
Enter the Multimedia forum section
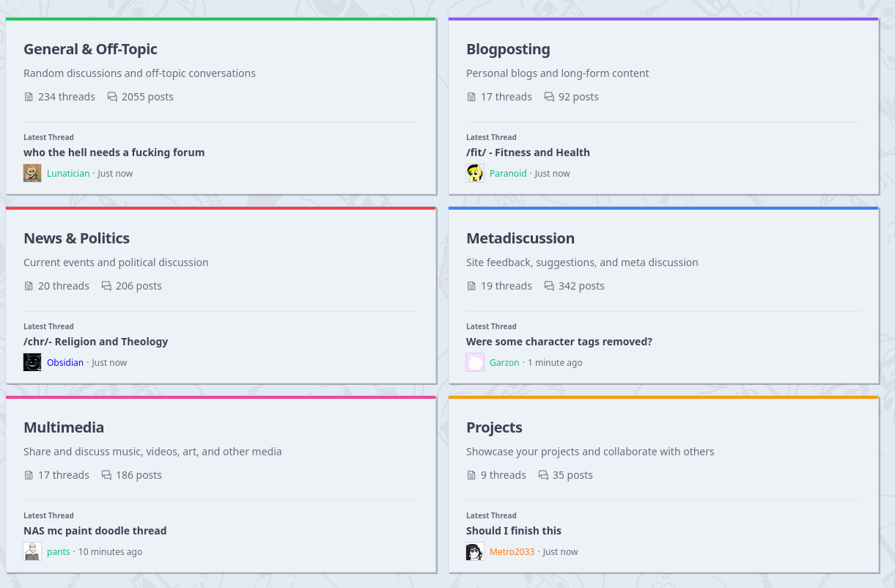(64, 427)
